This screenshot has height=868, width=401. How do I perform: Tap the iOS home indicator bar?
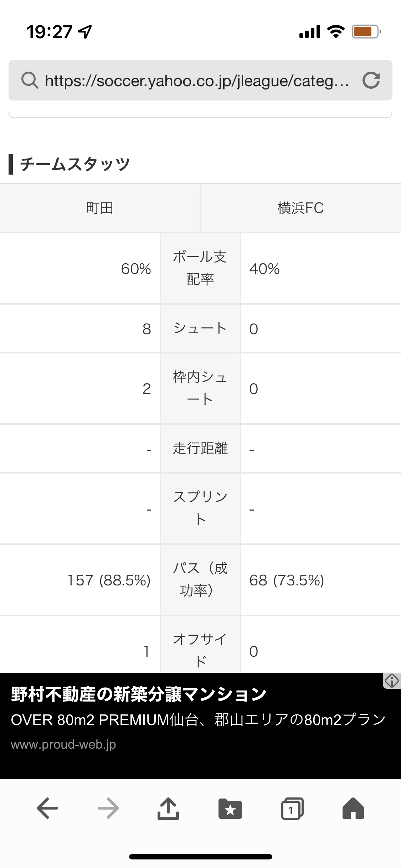(x=200, y=857)
